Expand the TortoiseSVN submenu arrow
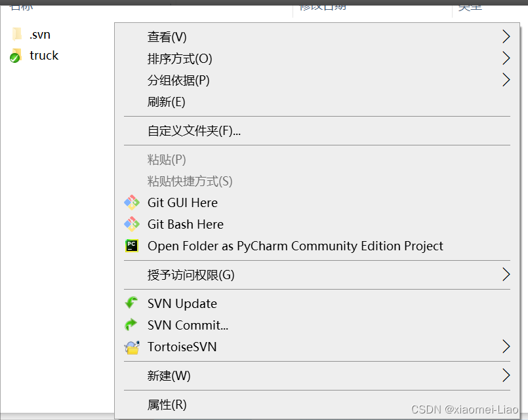Image resolution: width=528 pixels, height=420 pixels. click(505, 347)
